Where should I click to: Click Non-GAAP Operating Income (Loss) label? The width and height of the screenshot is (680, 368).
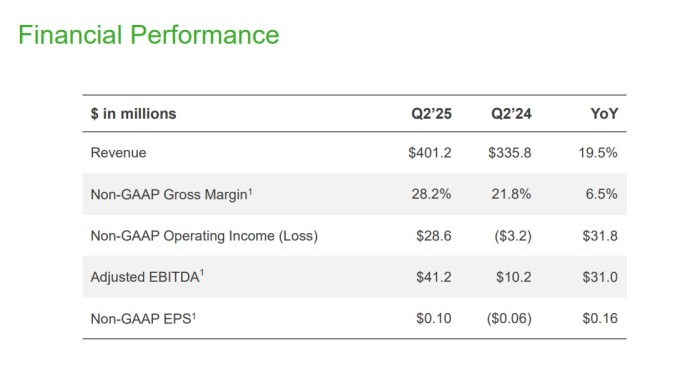[204, 235]
